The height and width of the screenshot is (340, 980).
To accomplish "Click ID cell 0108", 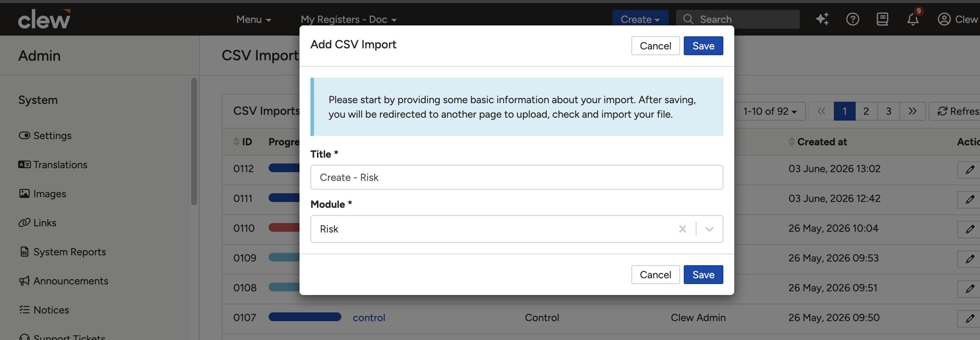I will coord(245,288).
